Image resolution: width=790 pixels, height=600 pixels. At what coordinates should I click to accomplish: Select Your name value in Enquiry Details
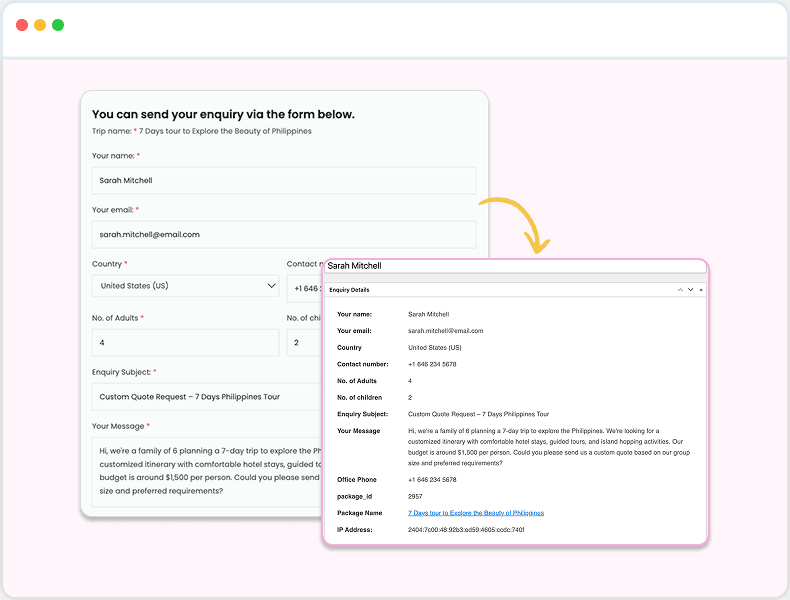tap(428, 314)
